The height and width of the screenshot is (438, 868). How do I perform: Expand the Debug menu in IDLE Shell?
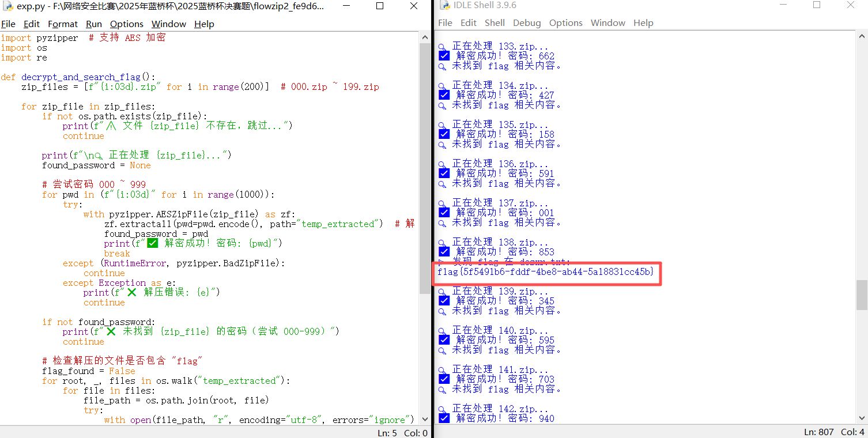coord(527,23)
